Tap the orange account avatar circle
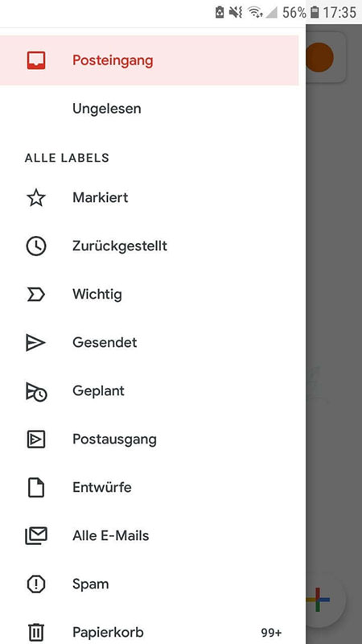Image resolution: width=362 pixels, height=644 pixels. coord(319,57)
